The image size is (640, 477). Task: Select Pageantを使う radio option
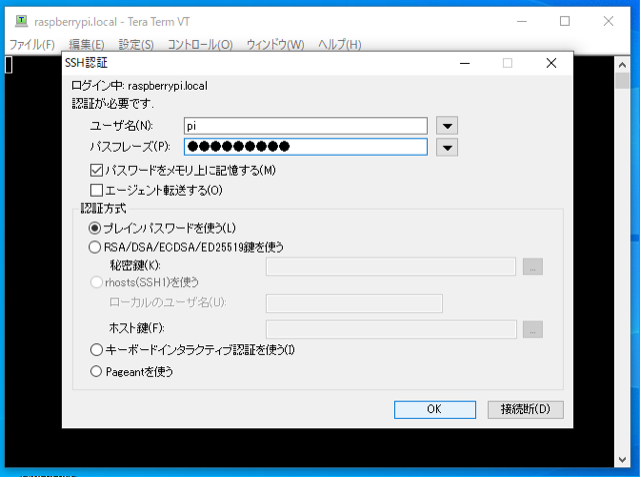coord(96,371)
